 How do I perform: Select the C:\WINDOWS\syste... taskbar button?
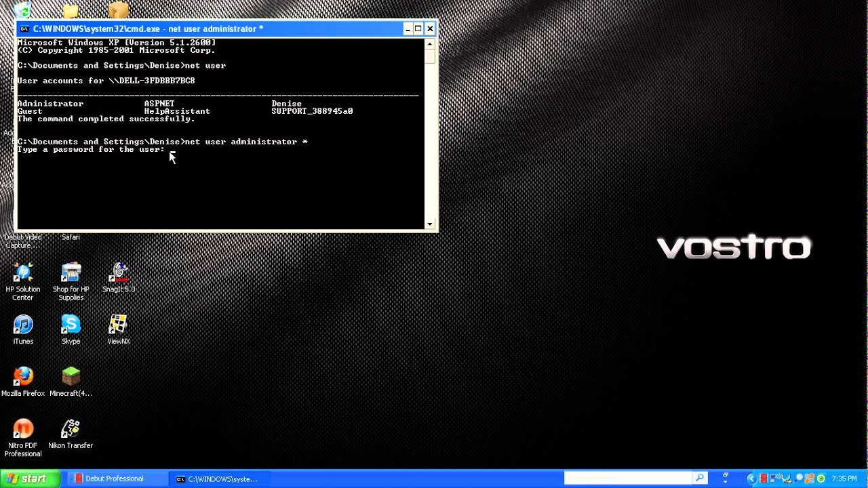(x=220, y=479)
